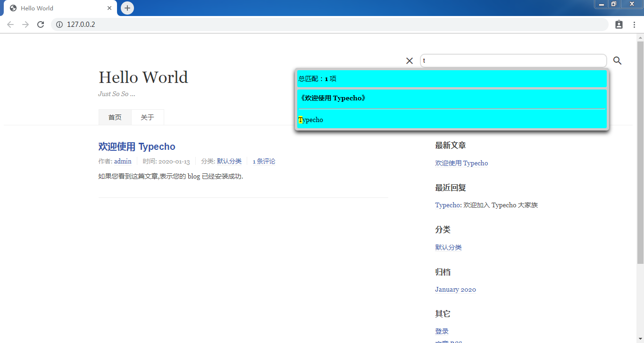Click the magnifier search icon

pos(617,61)
